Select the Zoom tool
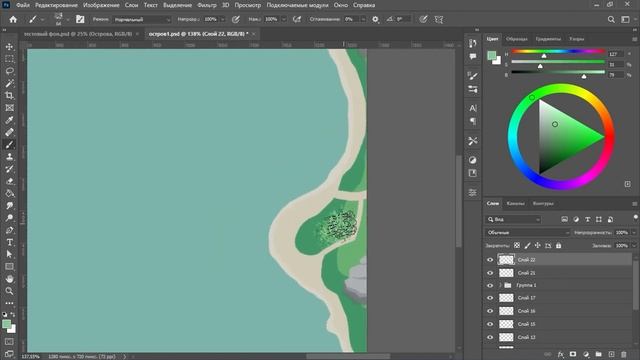 coord(9,291)
